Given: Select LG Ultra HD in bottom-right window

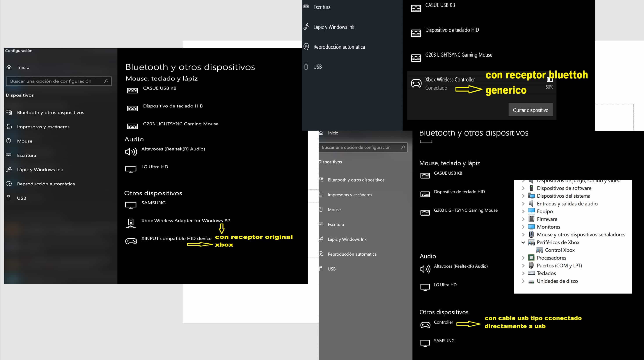Looking at the screenshot, I should pyautogui.click(x=445, y=284).
